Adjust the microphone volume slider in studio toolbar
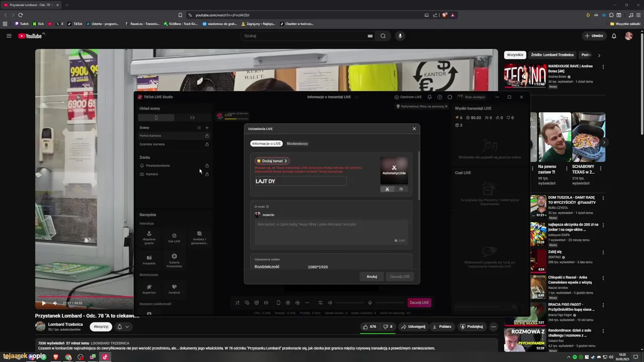Screen dimensions: 644x362 (x=389, y=303)
